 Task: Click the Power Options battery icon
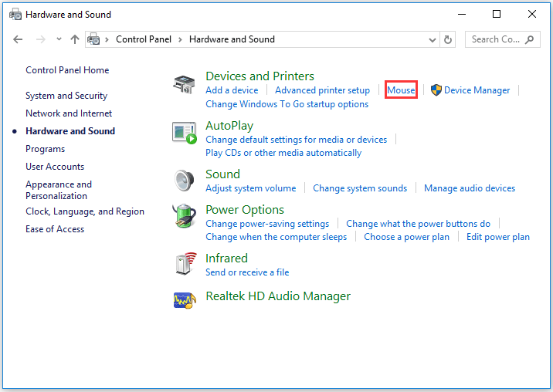coord(184,216)
